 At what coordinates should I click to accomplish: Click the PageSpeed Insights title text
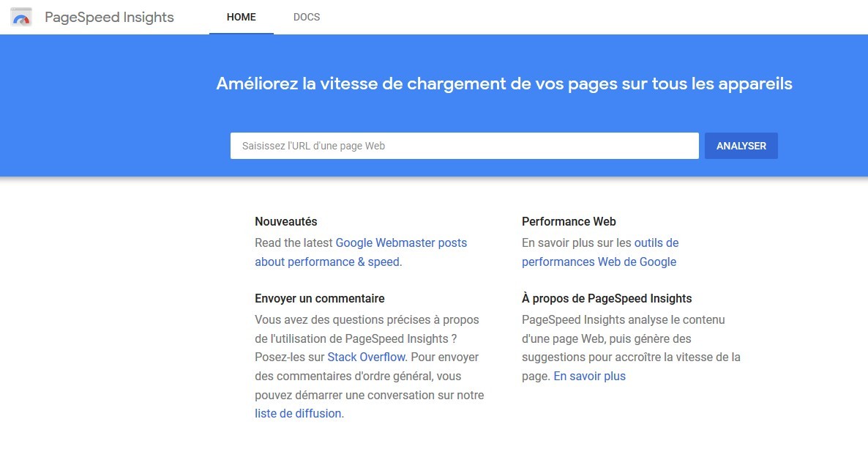coord(109,17)
